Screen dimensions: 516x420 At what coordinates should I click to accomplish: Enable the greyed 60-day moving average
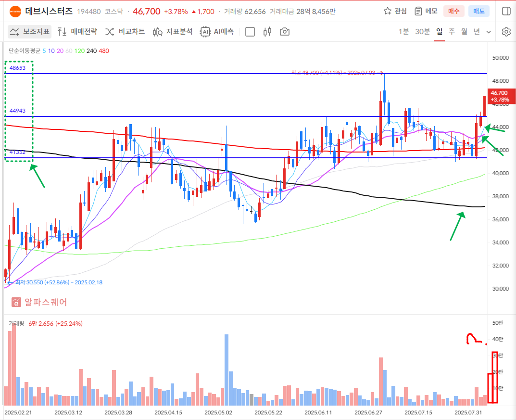(69, 51)
